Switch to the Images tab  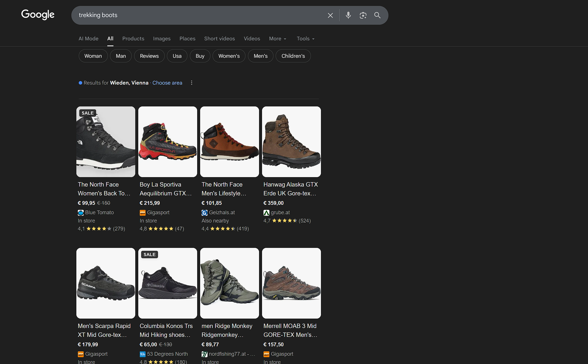[x=162, y=39]
